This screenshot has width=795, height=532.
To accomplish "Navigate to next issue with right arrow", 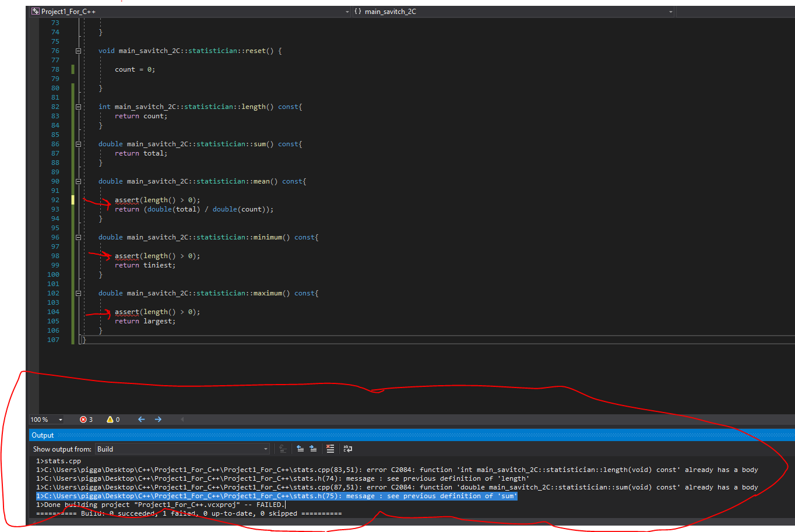I will coord(158,420).
